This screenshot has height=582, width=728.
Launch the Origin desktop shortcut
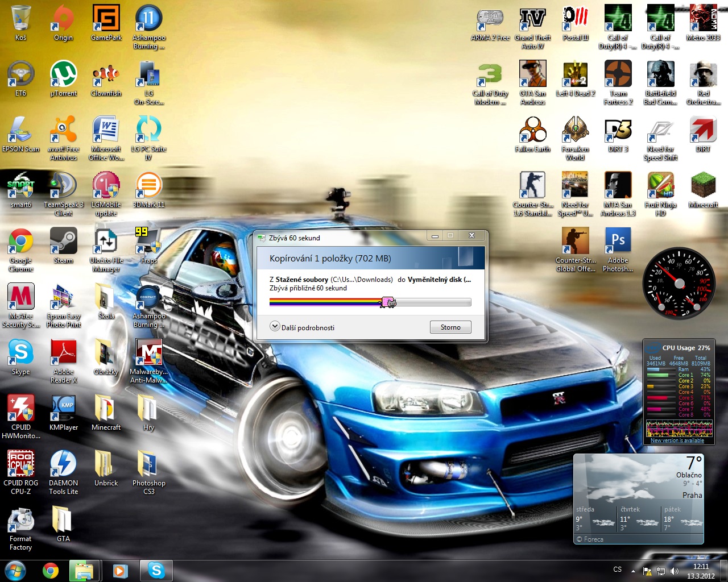(64, 23)
